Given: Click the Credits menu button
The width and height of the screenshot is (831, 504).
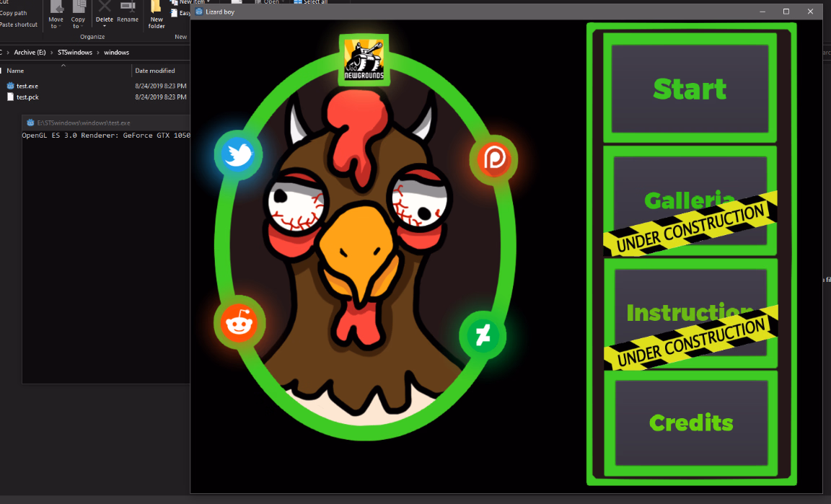Looking at the screenshot, I should click(x=690, y=423).
